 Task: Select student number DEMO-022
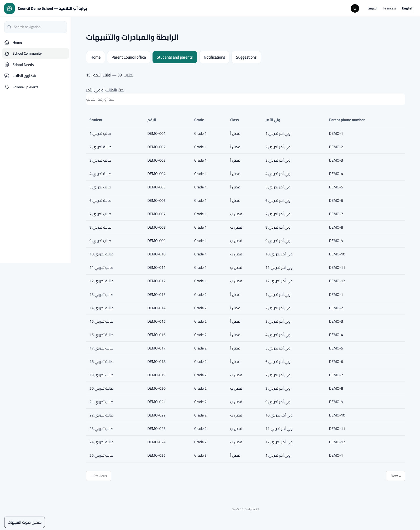(x=156, y=415)
